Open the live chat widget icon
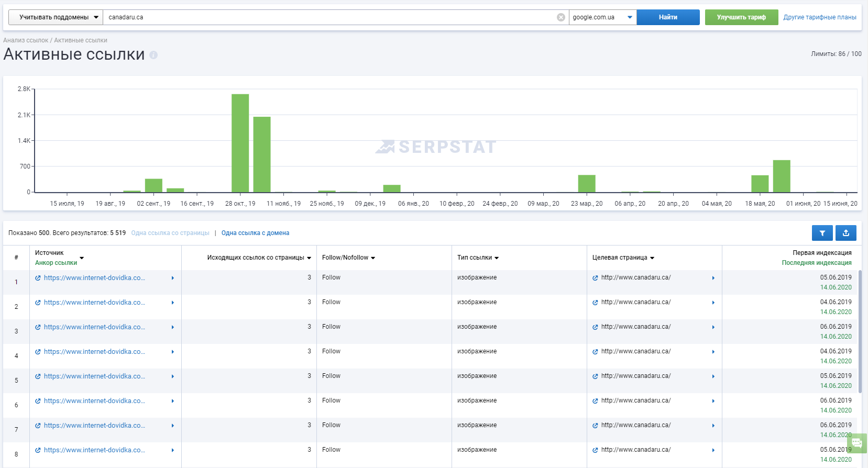This screenshot has width=868, height=468. [857, 443]
